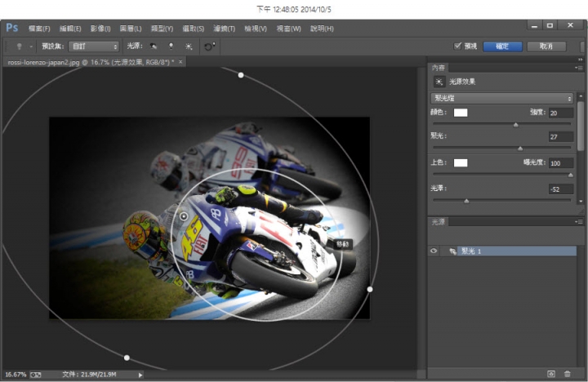Click the light bulb tool preset icon

(19, 47)
